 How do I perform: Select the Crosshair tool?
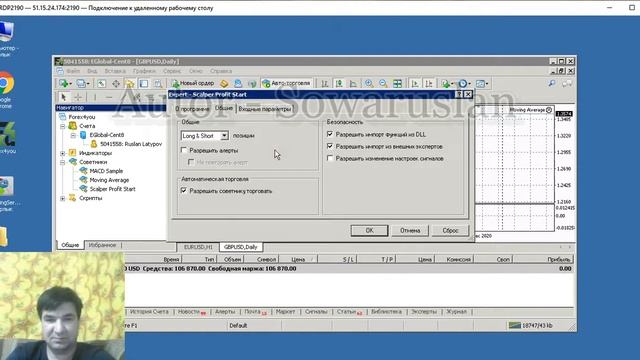tap(78, 97)
